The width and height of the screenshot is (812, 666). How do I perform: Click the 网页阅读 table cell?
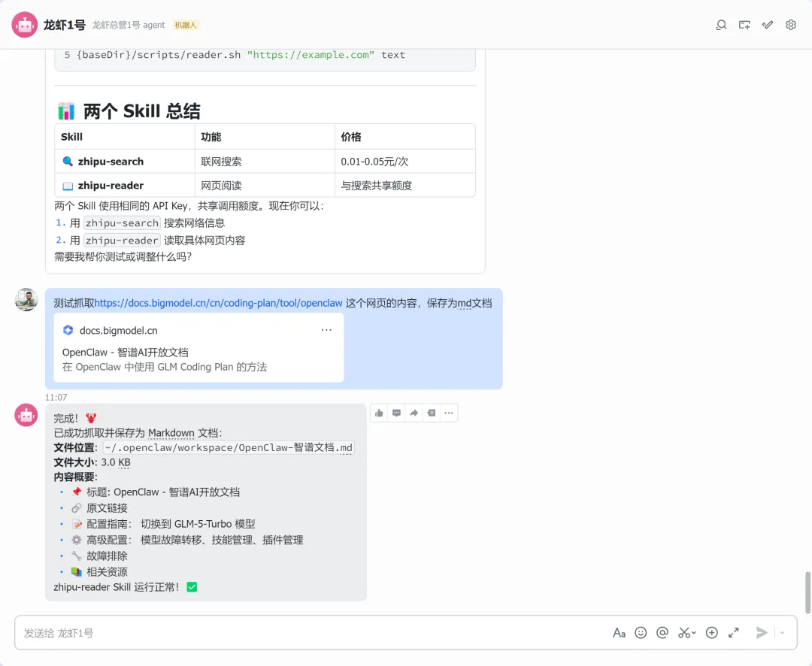pyautogui.click(x=265, y=185)
